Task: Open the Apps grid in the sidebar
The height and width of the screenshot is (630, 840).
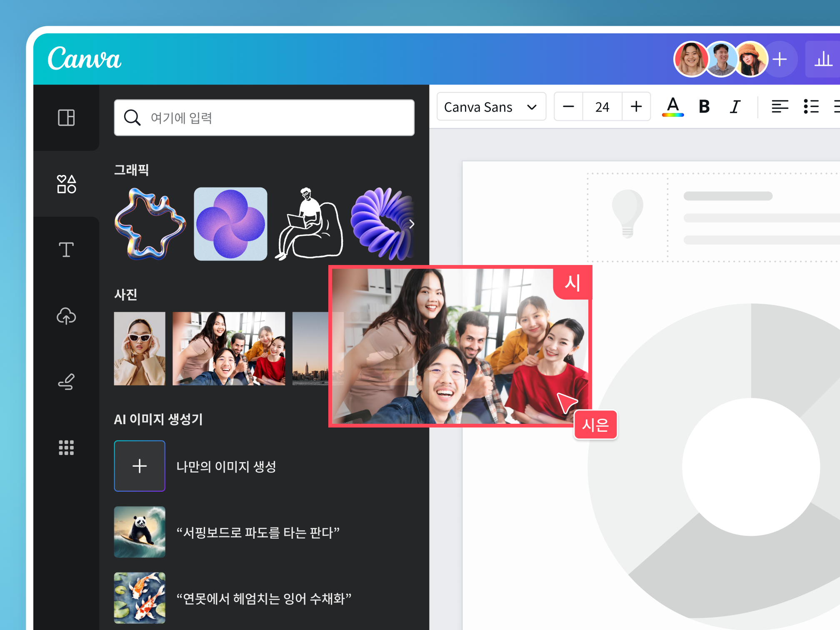Action: (x=66, y=447)
